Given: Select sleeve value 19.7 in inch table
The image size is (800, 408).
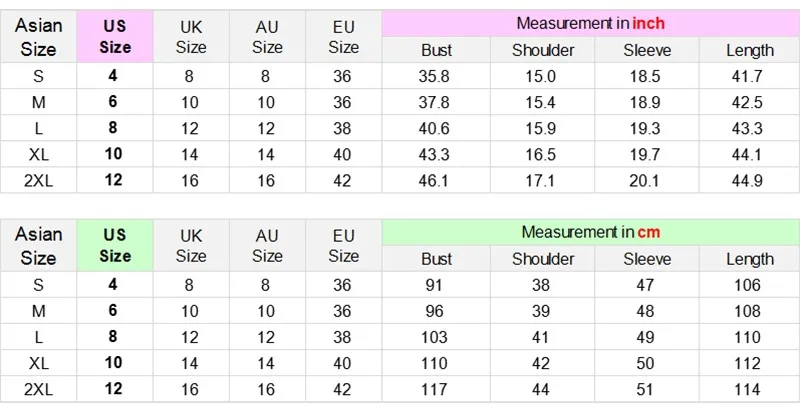Looking at the screenshot, I should [644, 155].
